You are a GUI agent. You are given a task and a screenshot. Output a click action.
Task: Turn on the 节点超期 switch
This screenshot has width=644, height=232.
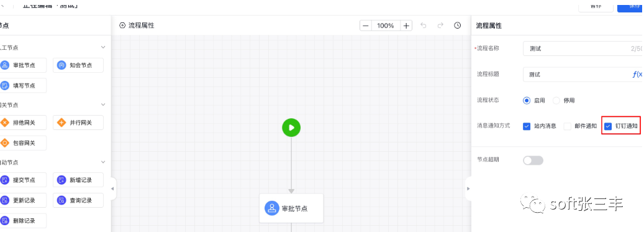tap(533, 160)
